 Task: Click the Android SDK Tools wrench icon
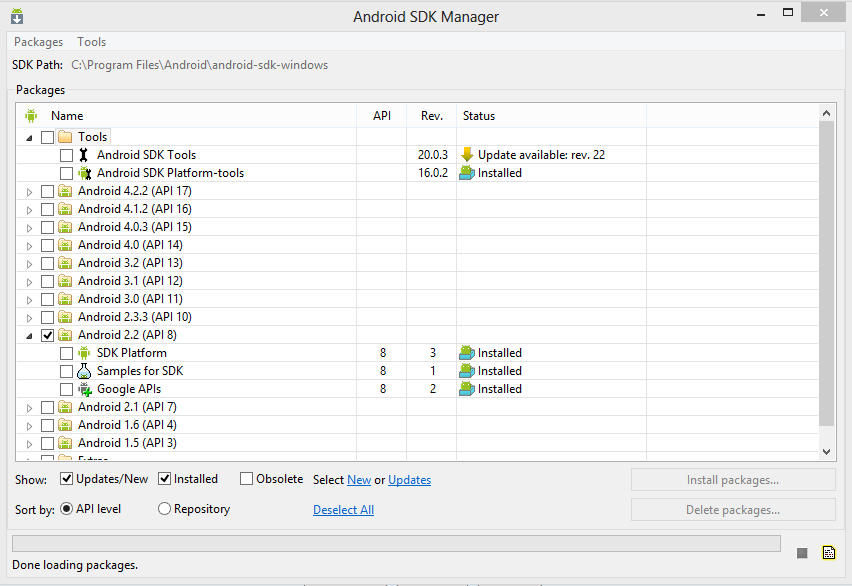84,155
